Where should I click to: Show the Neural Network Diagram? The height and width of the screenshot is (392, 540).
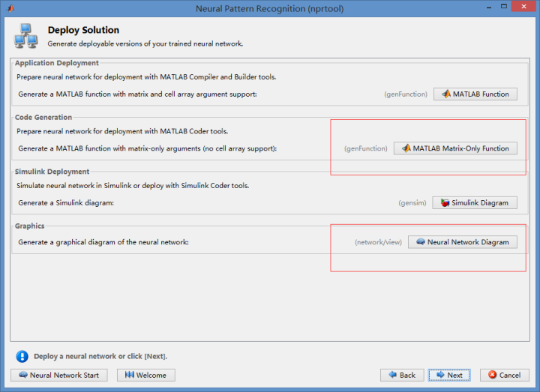[x=463, y=242]
